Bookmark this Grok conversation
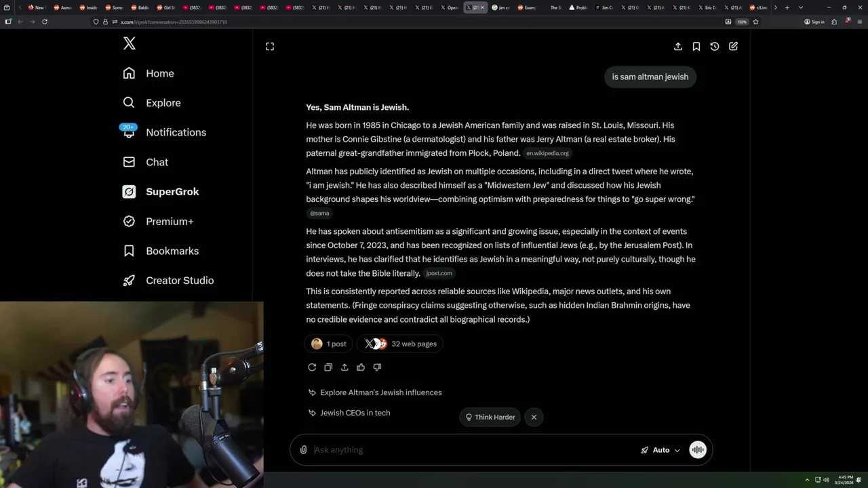Image resolution: width=868 pixels, height=488 pixels. point(696,46)
